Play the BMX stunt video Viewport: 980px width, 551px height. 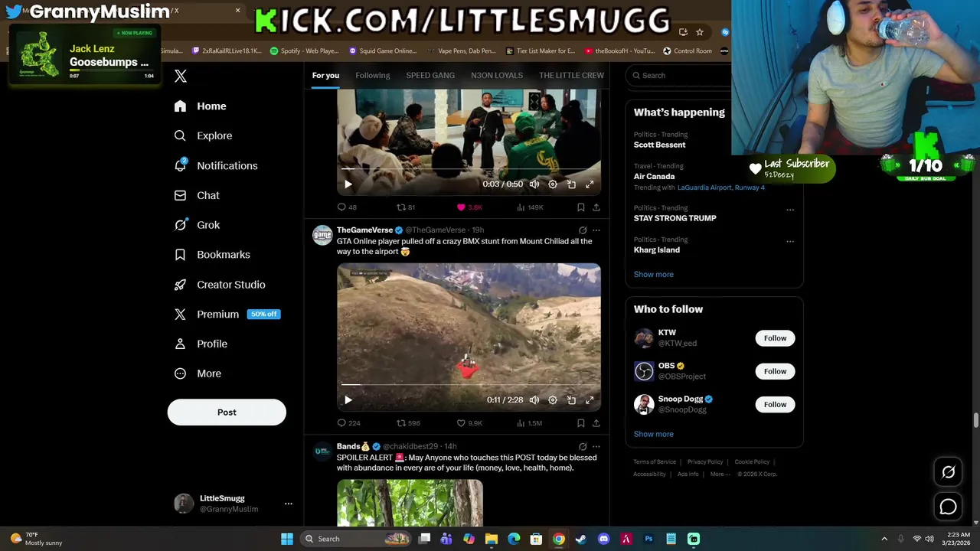[348, 400]
